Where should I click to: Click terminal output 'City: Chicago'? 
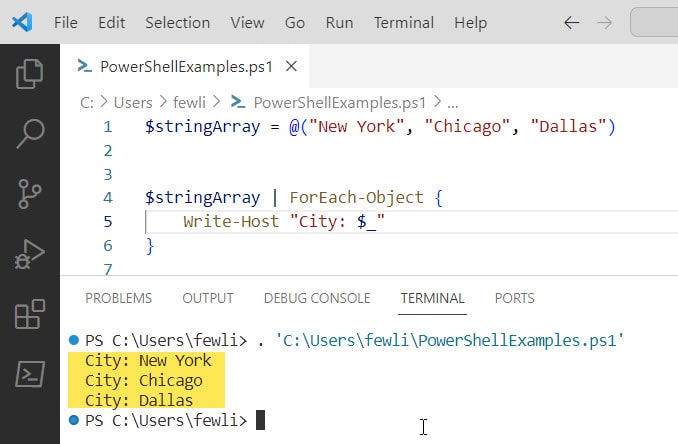(x=144, y=380)
